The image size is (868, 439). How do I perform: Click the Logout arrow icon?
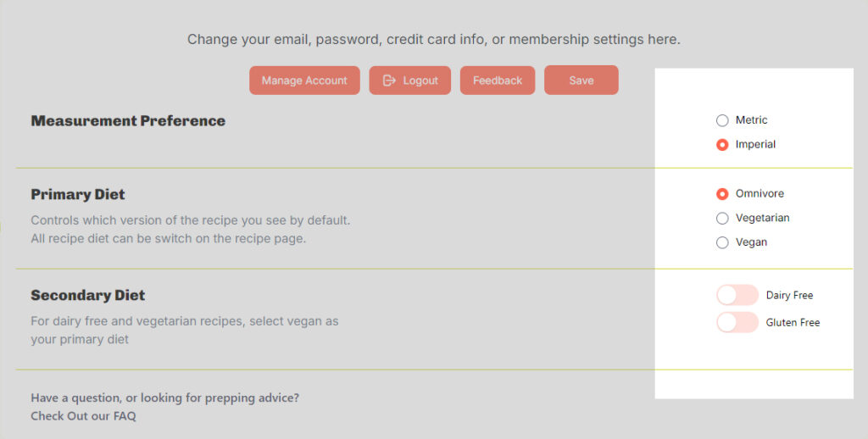pyautogui.click(x=389, y=81)
